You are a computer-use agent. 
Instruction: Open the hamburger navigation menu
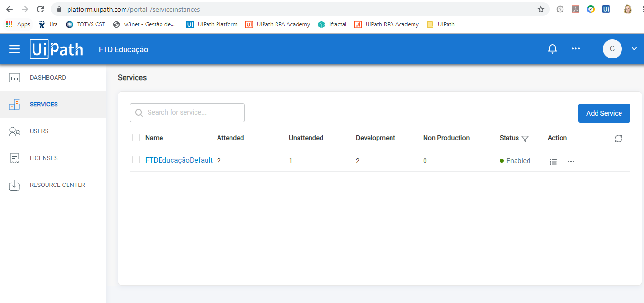pyautogui.click(x=14, y=48)
